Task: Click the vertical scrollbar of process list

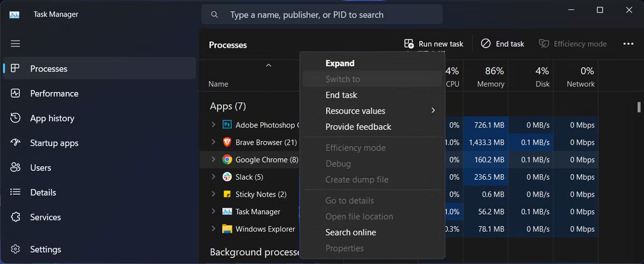Action: (x=639, y=107)
